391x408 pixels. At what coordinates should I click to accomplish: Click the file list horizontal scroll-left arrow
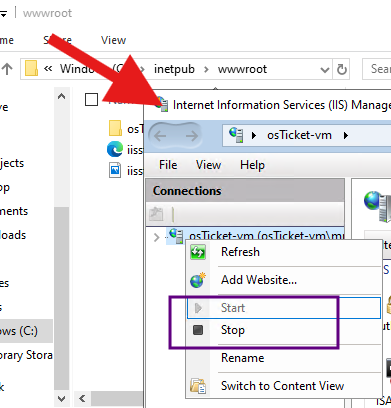[x=82, y=399]
